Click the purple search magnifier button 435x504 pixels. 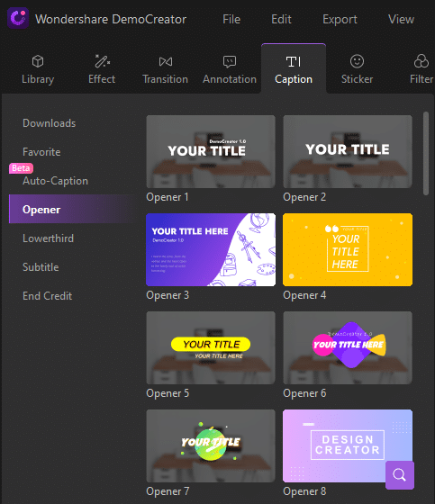(400, 475)
